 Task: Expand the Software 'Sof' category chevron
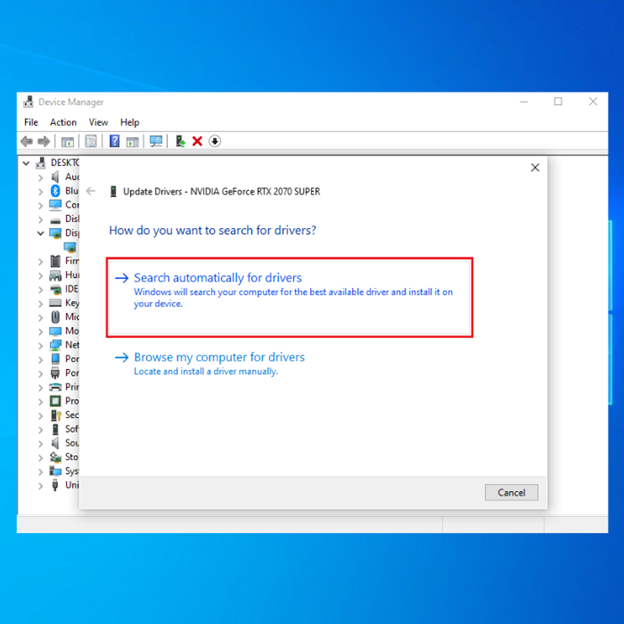pyautogui.click(x=40, y=430)
